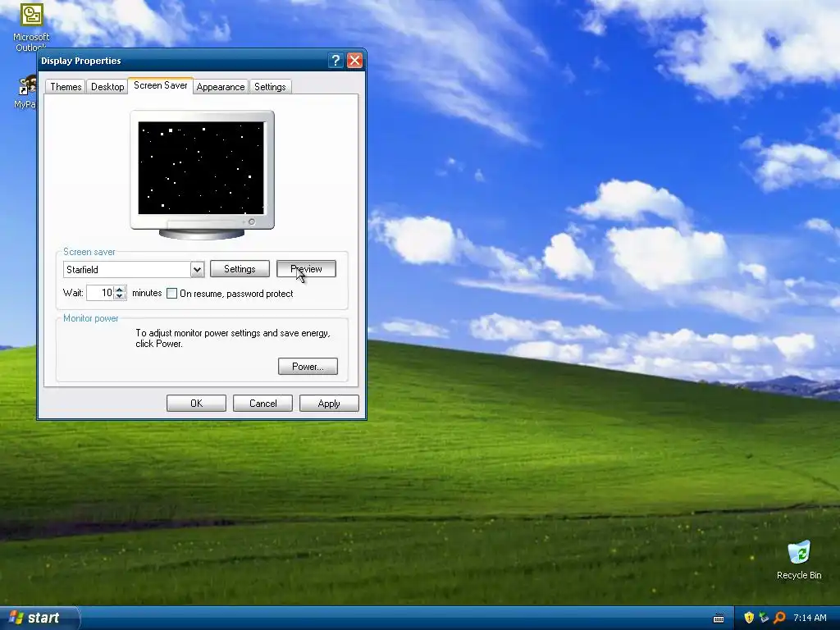Preview the Starfield screen saver
840x630 pixels.
coord(306,269)
